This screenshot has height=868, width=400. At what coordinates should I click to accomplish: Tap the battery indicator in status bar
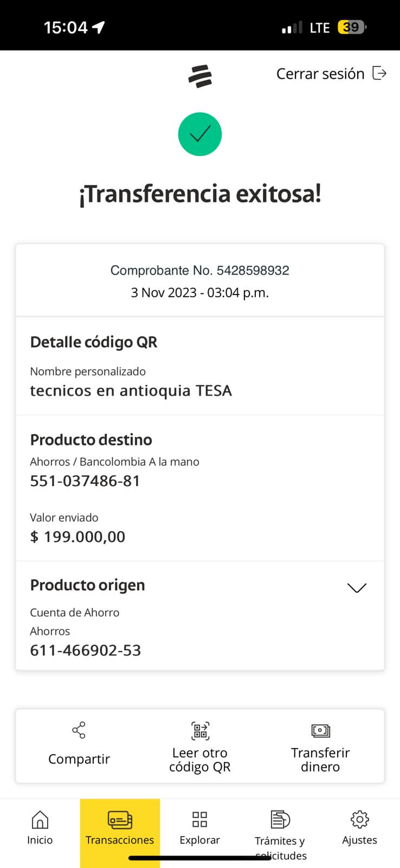point(351,27)
